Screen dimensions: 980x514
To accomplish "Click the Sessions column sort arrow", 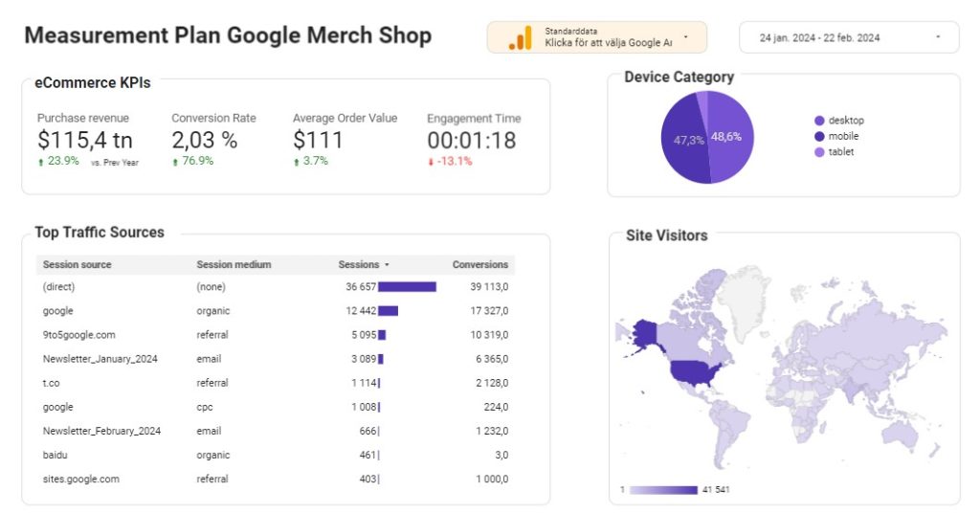I will click(387, 265).
